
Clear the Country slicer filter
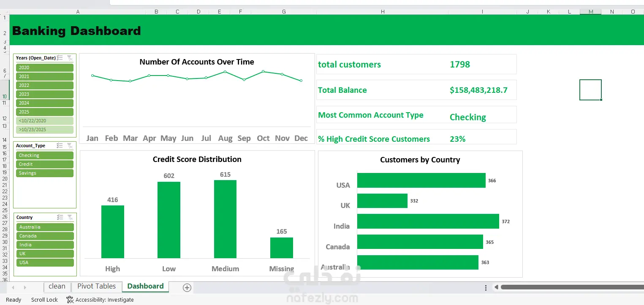click(70, 217)
